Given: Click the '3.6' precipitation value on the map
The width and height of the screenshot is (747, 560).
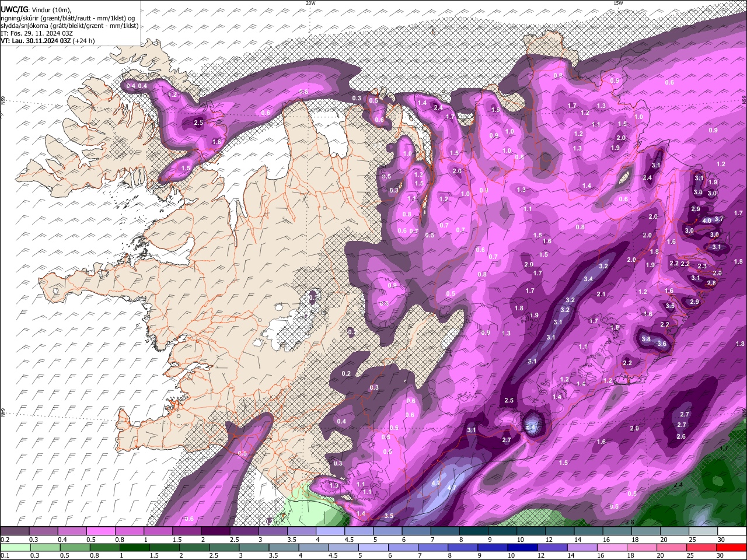Looking at the screenshot, I should point(662,344).
